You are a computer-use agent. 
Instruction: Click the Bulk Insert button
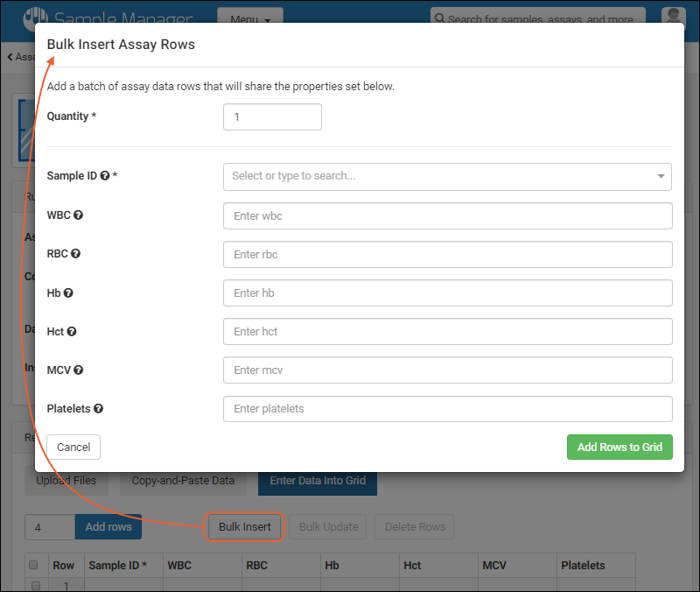click(x=245, y=526)
